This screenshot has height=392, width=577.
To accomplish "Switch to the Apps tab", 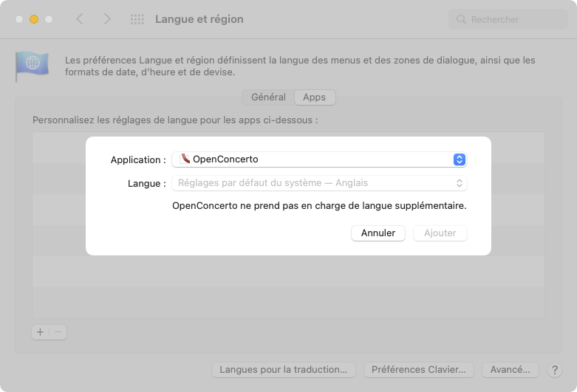I will [315, 97].
